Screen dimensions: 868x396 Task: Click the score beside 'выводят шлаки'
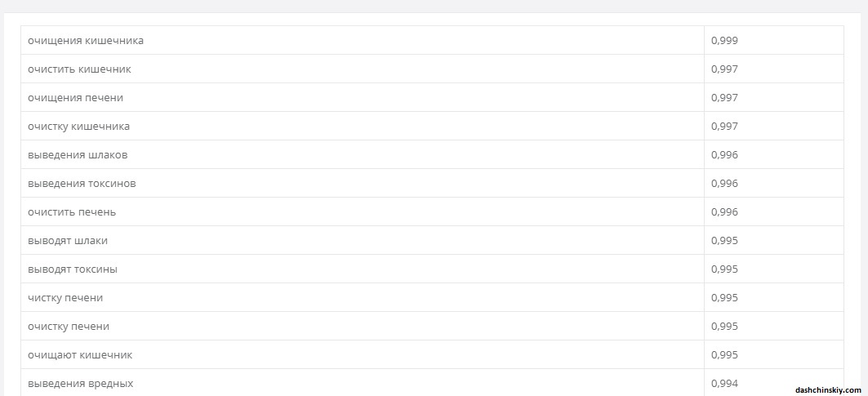click(x=724, y=241)
